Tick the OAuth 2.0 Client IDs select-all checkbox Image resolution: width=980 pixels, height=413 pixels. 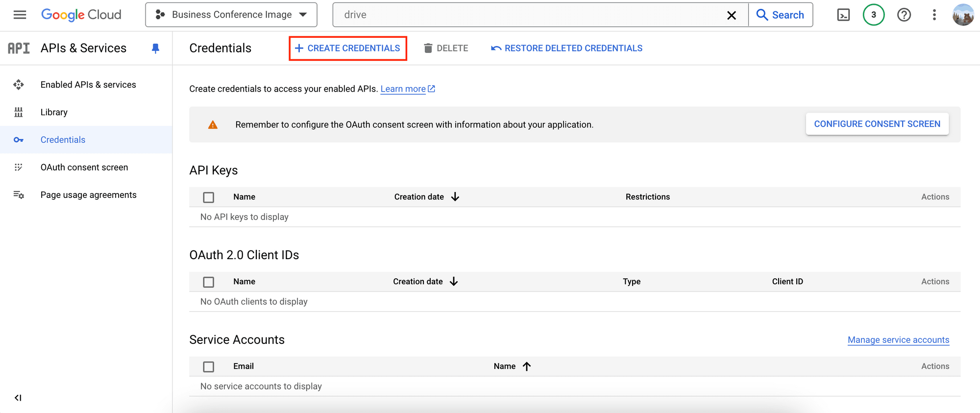209,282
